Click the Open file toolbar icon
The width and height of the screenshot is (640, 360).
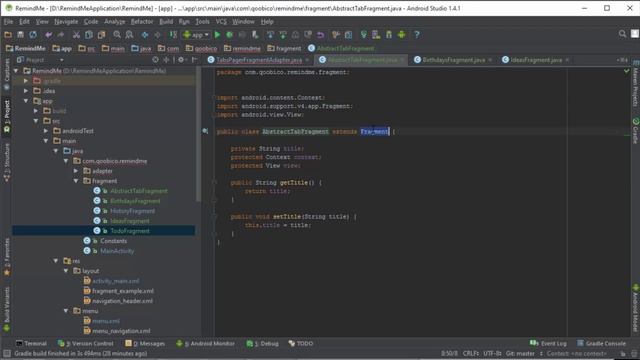[x=8, y=35]
